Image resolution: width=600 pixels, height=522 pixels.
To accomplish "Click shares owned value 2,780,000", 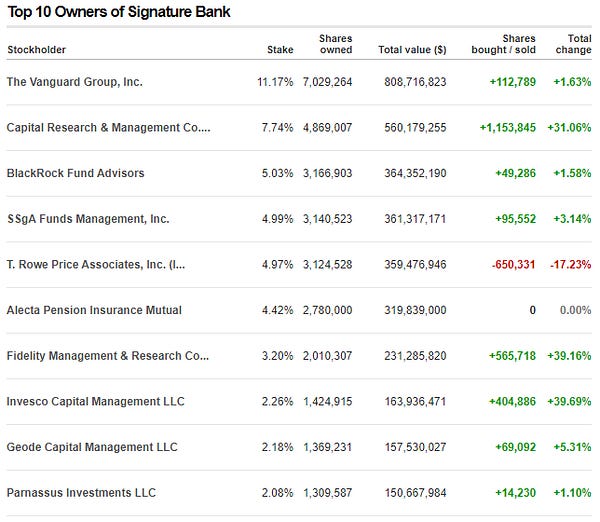I will (x=328, y=310).
